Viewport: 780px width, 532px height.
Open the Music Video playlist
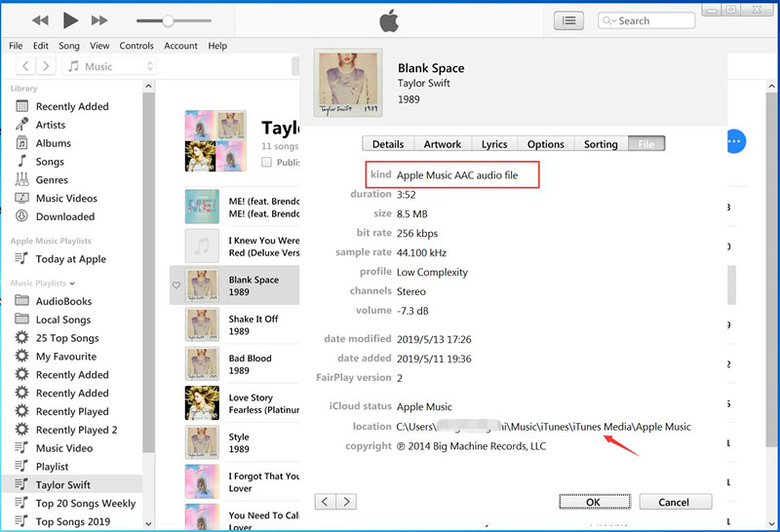point(64,448)
